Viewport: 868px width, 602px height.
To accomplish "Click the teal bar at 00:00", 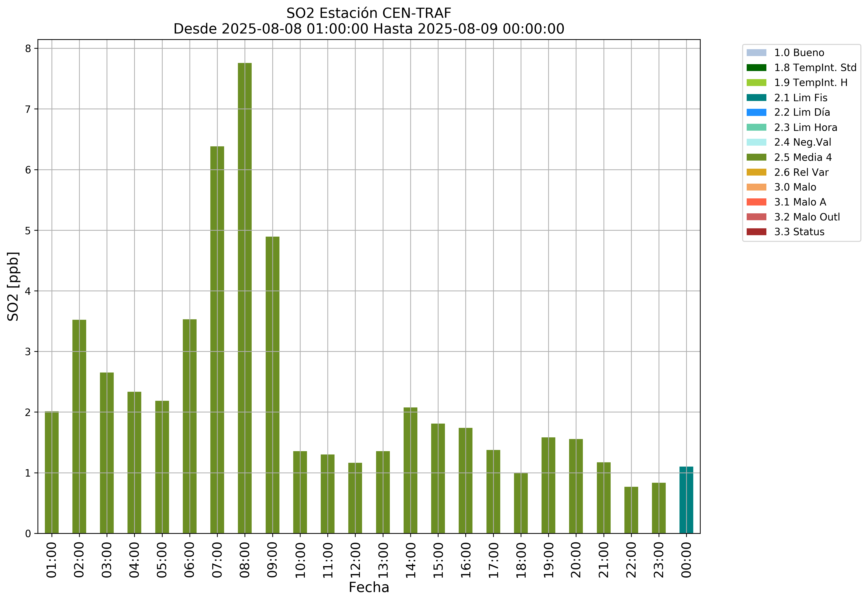I will (686, 500).
